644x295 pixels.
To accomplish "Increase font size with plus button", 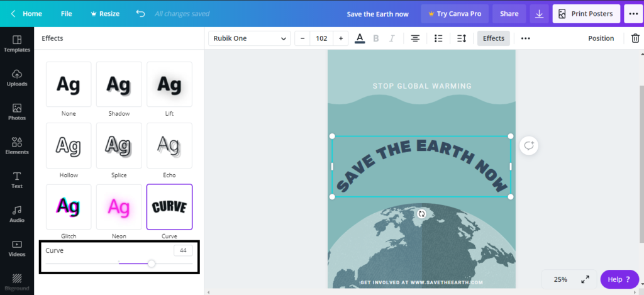I will [x=340, y=38].
